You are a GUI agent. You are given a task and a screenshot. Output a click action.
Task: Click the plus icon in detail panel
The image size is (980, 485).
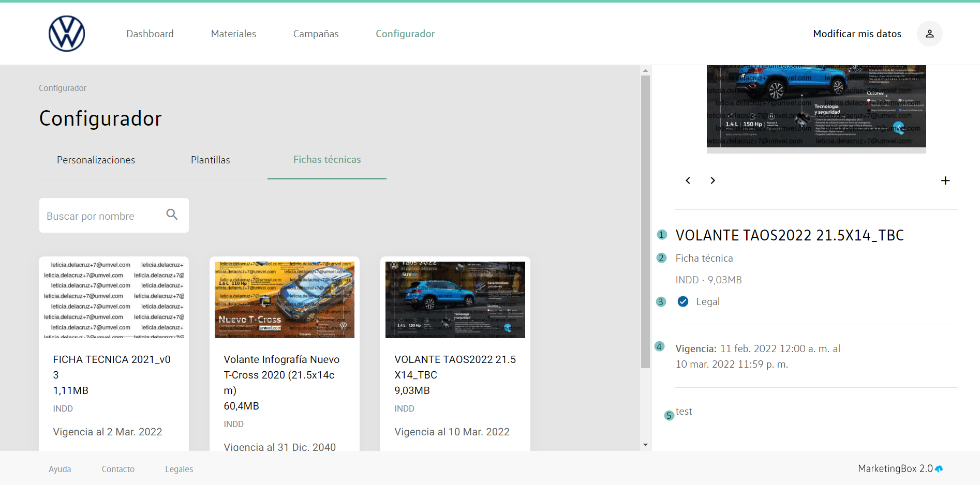[945, 180]
